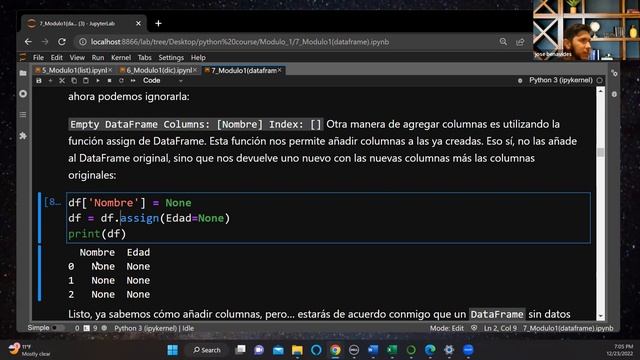The height and width of the screenshot is (360, 640).
Task: Open the Kernel menu
Action: pyautogui.click(x=121, y=58)
